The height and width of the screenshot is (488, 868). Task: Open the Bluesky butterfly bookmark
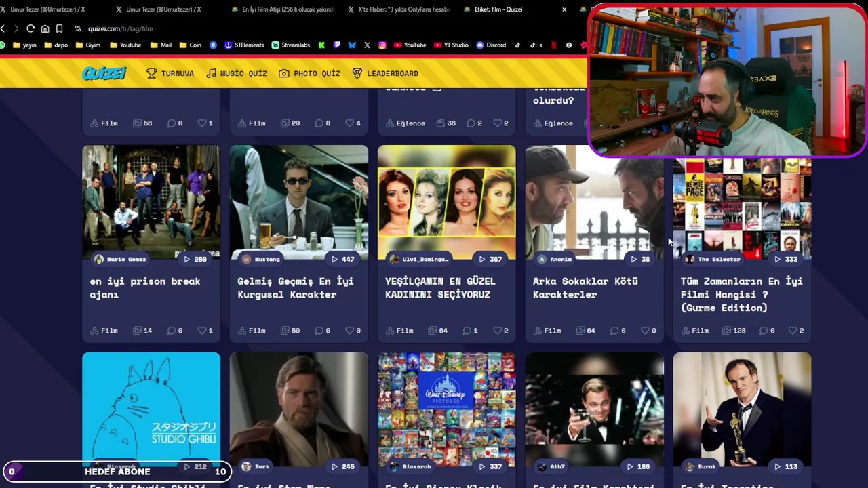click(x=352, y=45)
